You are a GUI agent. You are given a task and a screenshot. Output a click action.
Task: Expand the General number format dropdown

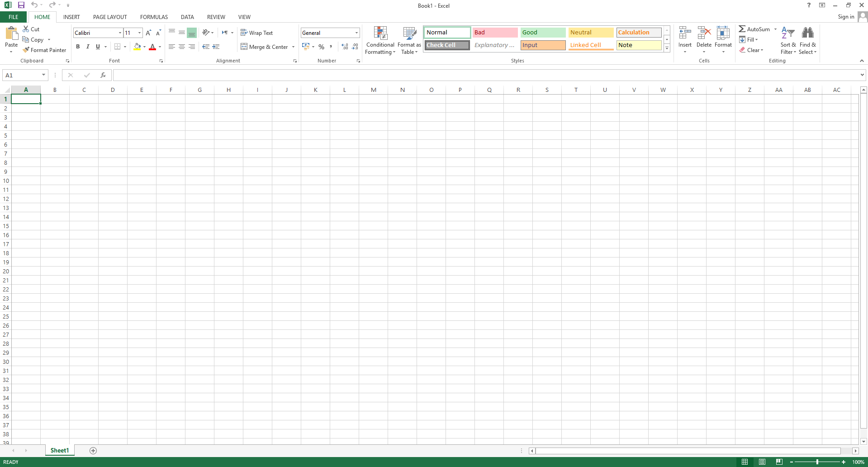pos(356,33)
